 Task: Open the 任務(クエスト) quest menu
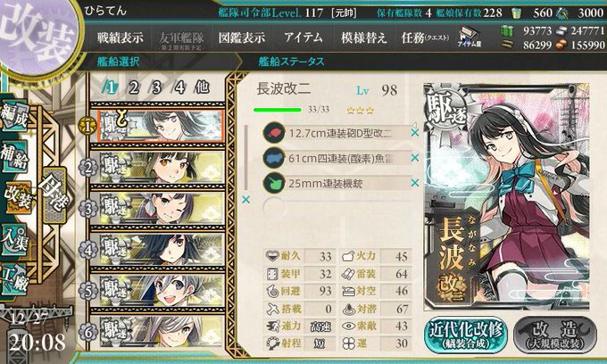425,38
